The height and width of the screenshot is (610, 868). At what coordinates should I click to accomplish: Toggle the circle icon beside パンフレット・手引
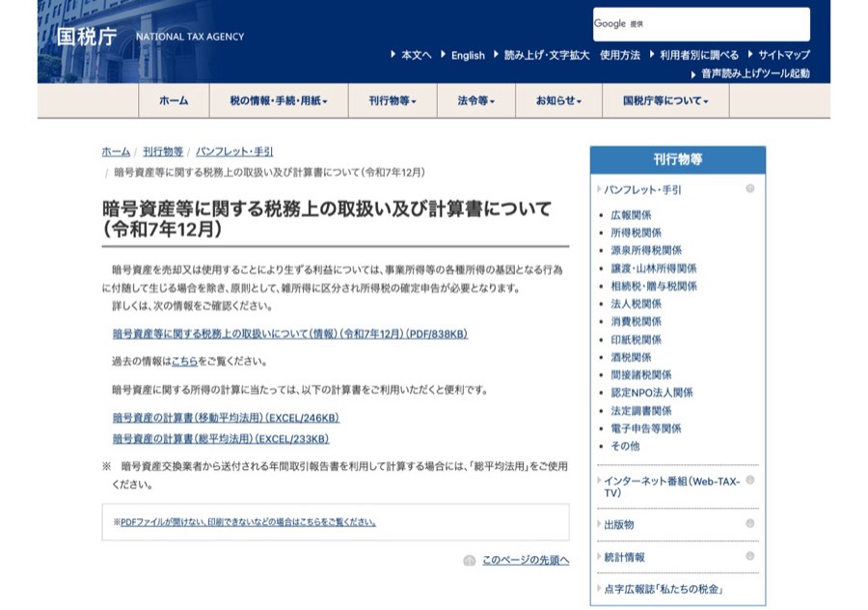750,189
